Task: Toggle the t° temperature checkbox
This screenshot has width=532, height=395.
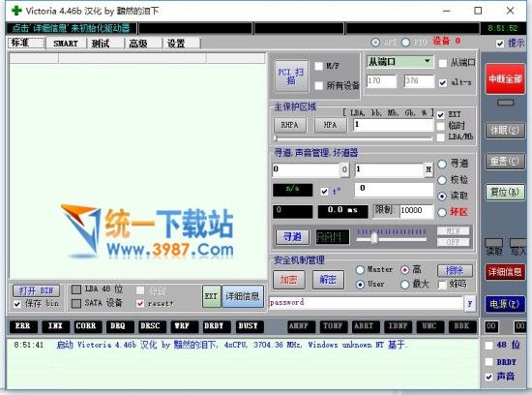Action: [x=324, y=192]
